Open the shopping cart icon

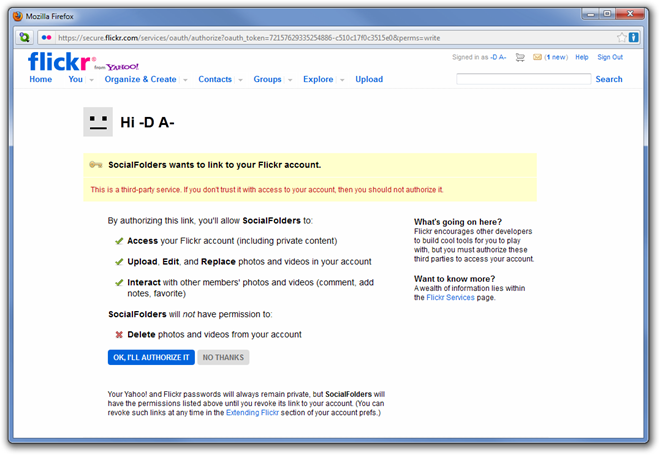520,57
